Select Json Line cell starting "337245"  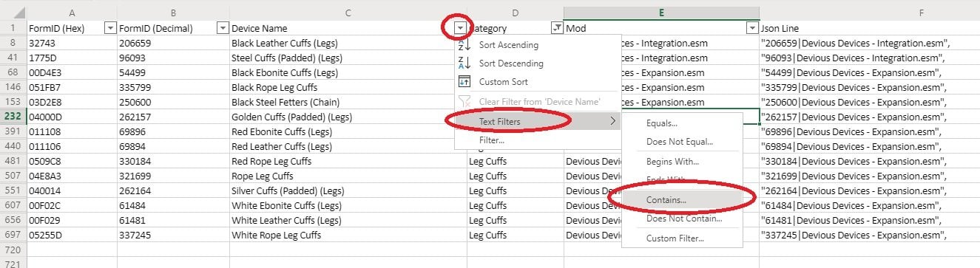click(x=869, y=236)
